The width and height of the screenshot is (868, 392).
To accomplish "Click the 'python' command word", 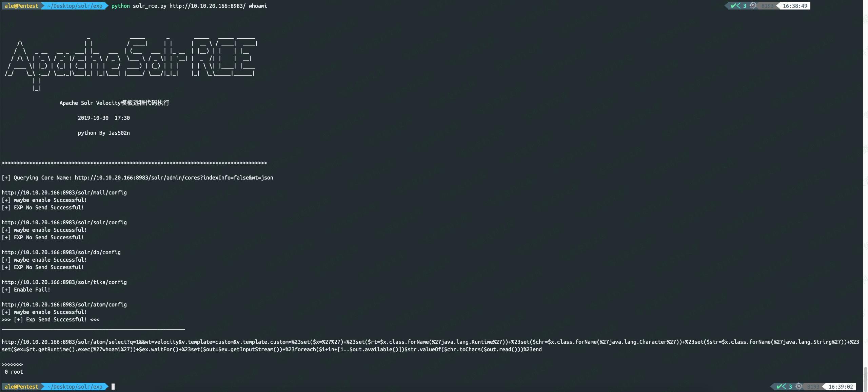I will click(x=120, y=6).
